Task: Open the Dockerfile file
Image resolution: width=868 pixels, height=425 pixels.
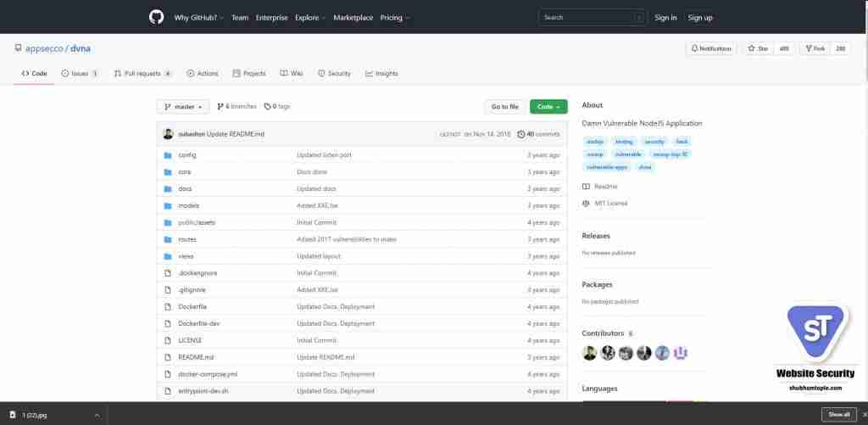Action: tap(192, 306)
